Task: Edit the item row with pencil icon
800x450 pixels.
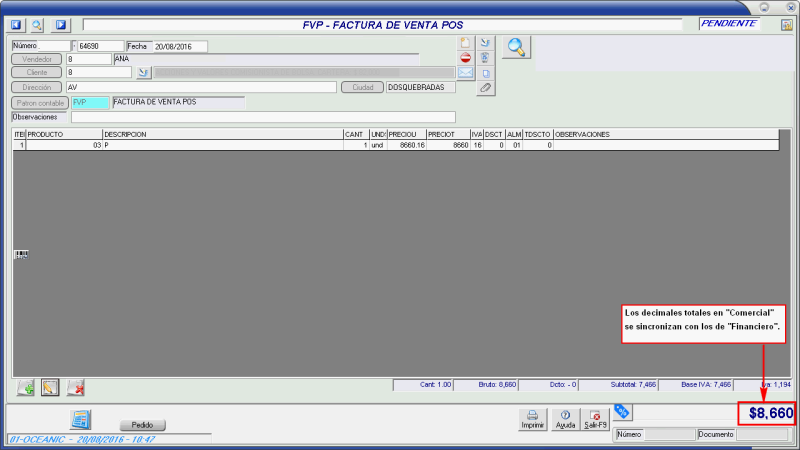Action: point(50,387)
